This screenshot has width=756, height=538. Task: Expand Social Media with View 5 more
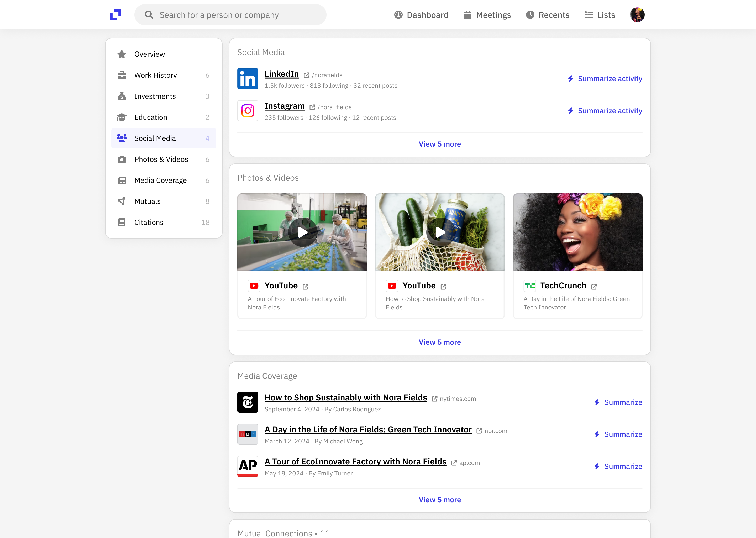coord(440,144)
